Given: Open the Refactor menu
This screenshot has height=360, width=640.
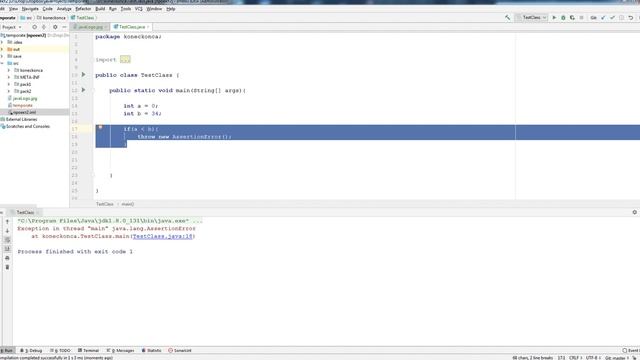Looking at the screenshot, I should 83,9.
